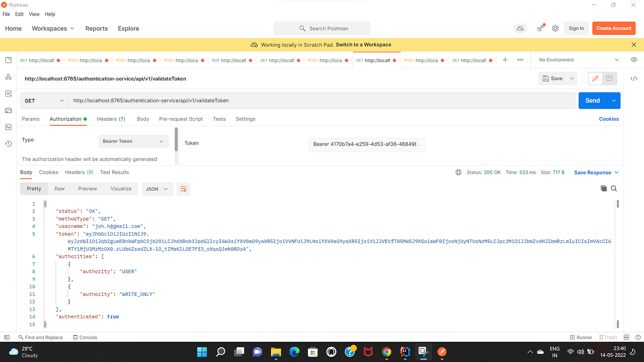Screen dimensions: 644x362
Task: Switch to the Headers (7) request tab
Action: pos(111,119)
